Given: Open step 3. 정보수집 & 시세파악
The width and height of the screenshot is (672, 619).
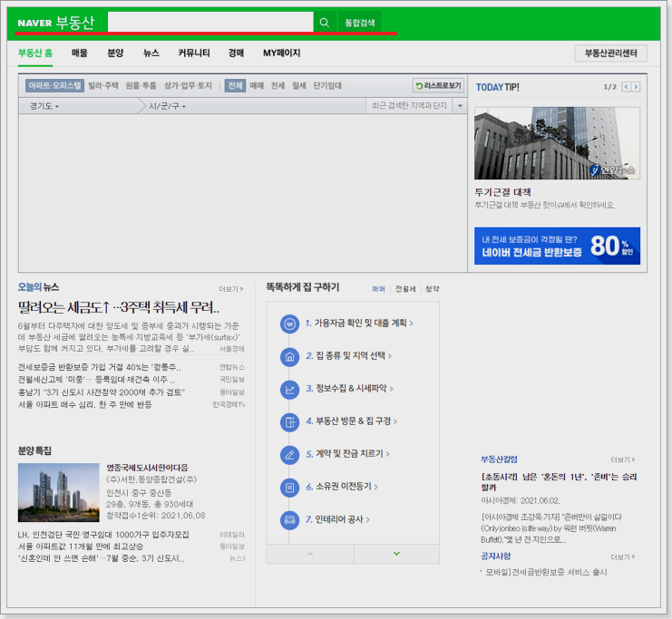Looking at the screenshot, I should click(349, 389).
